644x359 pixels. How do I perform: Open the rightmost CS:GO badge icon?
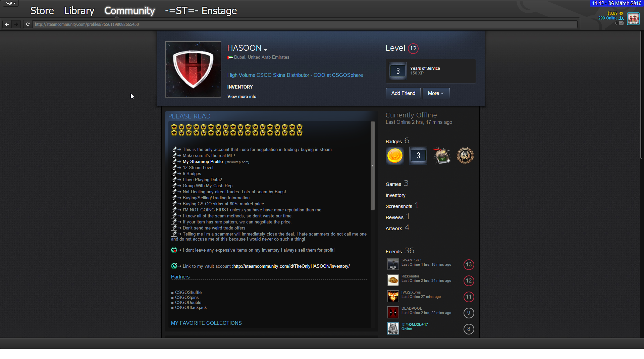click(x=465, y=156)
